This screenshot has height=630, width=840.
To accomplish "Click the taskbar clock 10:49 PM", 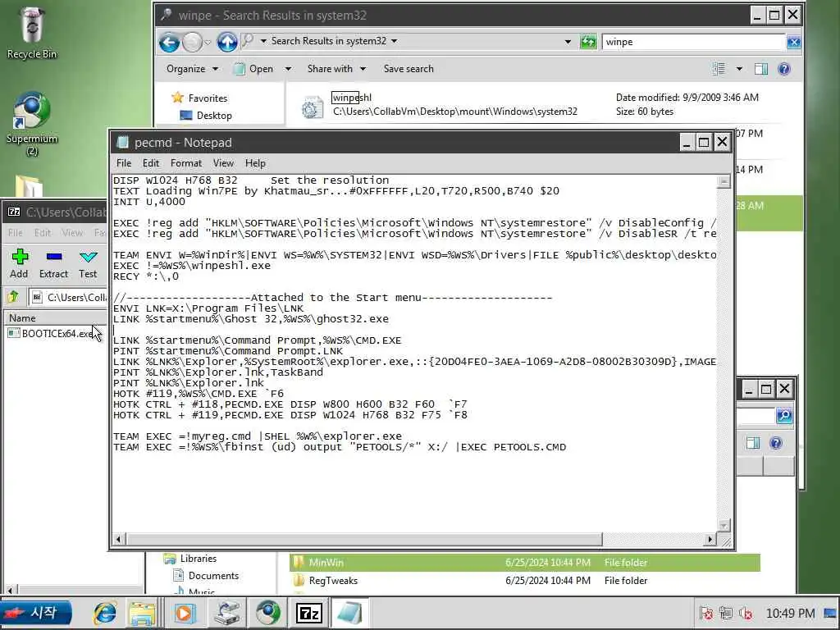I will tap(790, 613).
